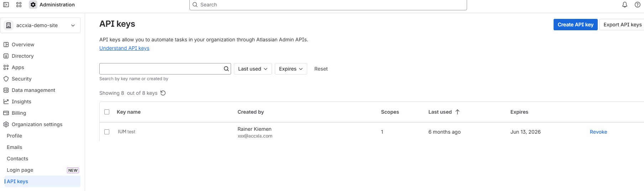Click the notifications bell icon
The height and width of the screenshot is (191, 644).
pos(624,5)
